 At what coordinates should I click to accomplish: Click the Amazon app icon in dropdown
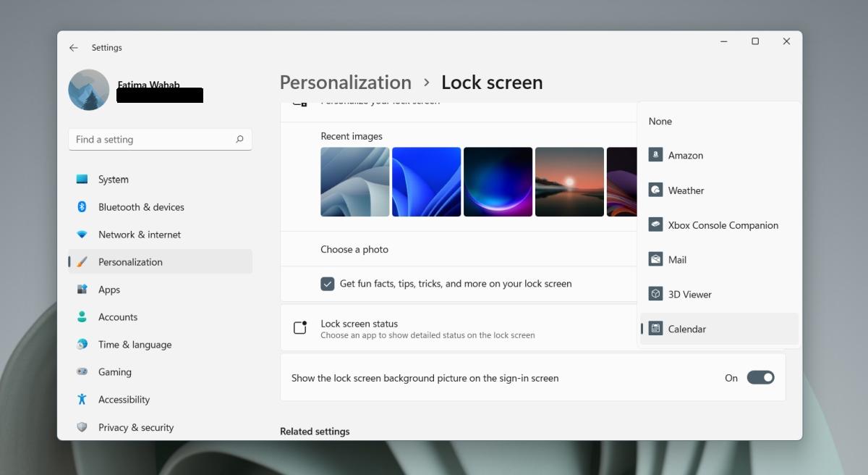tap(655, 155)
